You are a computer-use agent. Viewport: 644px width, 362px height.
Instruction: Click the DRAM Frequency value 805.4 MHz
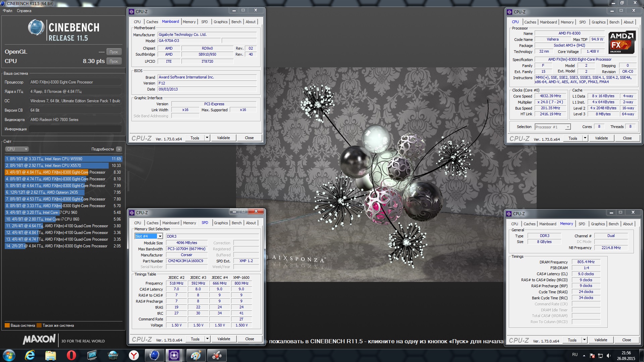click(x=586, y=262)
